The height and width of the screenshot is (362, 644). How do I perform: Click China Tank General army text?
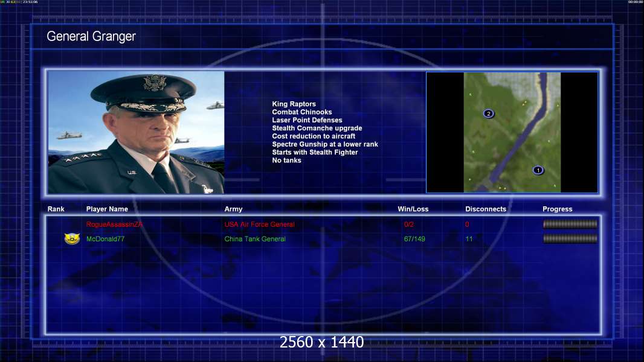pyautogui.click(x=255, y=239)
